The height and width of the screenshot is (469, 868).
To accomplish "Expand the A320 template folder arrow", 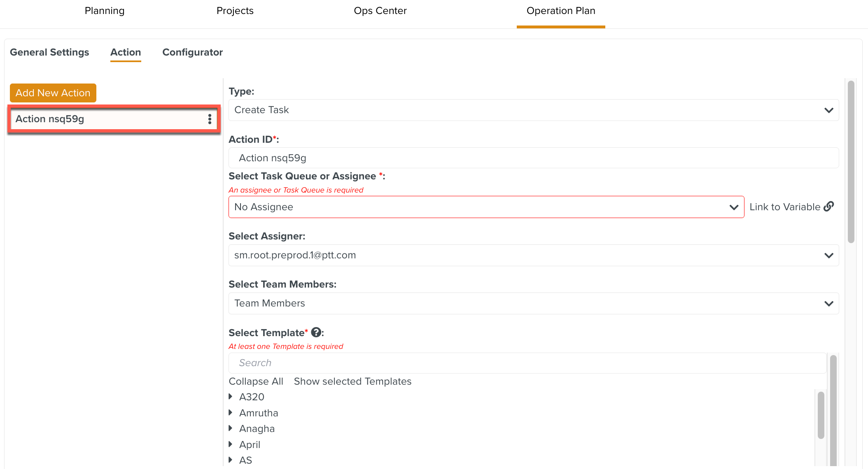I will (231, 397).
